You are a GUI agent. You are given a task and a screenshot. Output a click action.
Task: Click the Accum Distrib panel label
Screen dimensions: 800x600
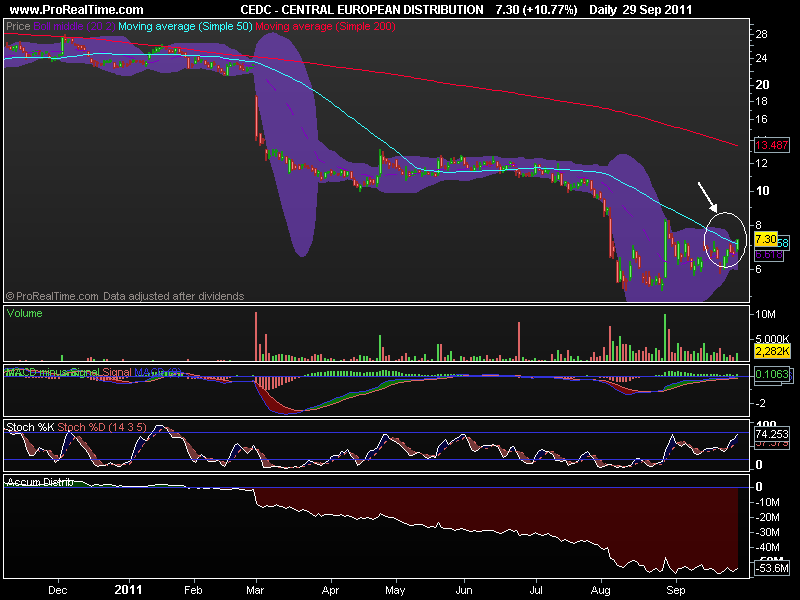(40, 482)
